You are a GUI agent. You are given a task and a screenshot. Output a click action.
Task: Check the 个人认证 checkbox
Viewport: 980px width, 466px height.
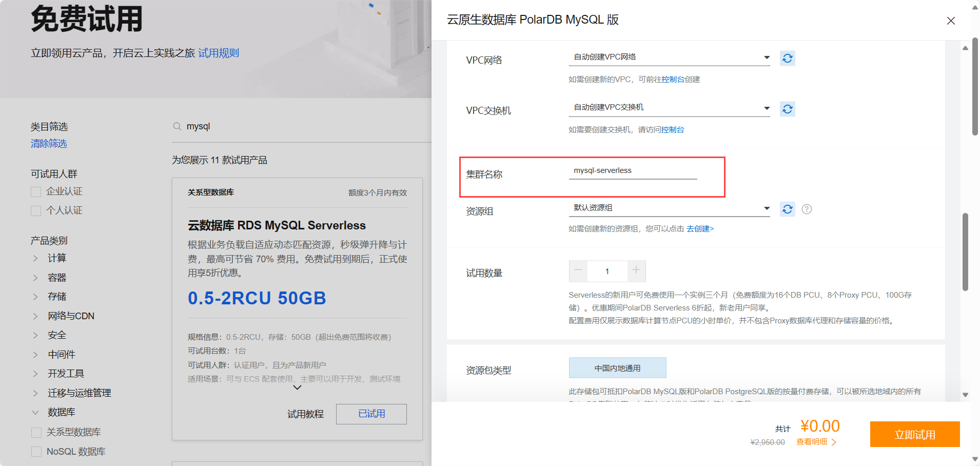(x=36, y=210)
